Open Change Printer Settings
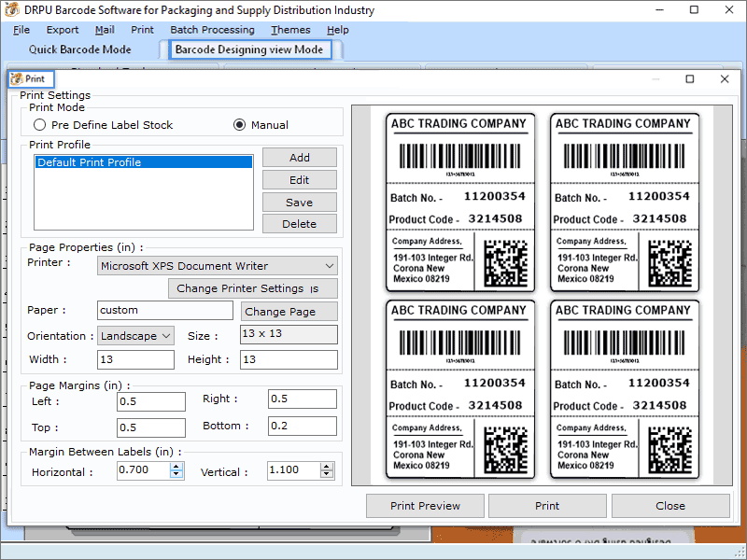The width and height of the screenshot is (747, 560). [252, 288]
